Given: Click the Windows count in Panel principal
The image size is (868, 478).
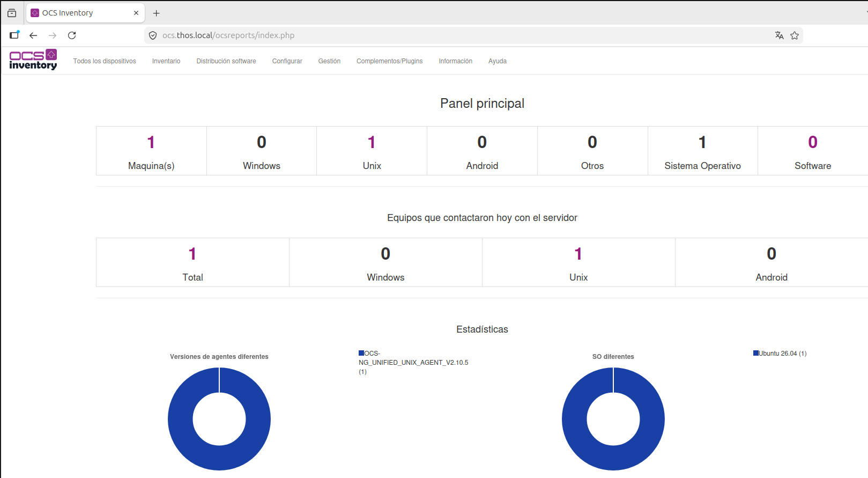Looking at the screenshot, I should point(262,142).
